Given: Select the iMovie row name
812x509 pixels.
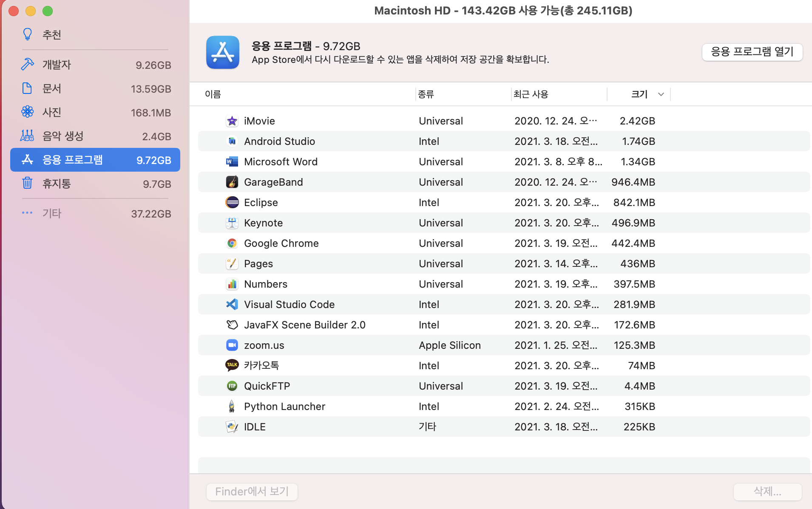Looking at the screenshot, I should [x=259, y=121].
